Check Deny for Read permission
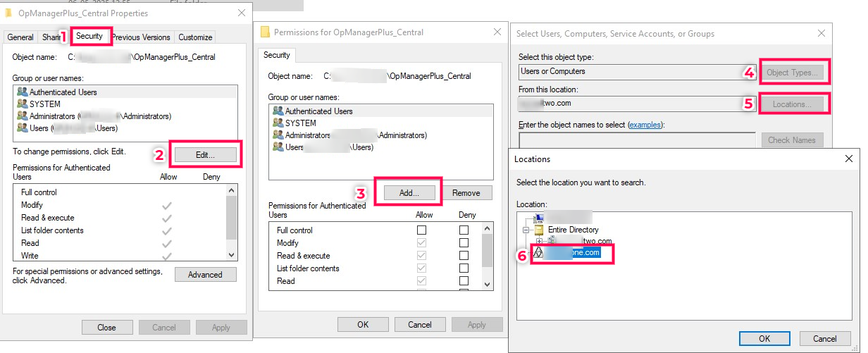The height and width of the screenshot is (353, 868). click(x=464, y=281)
